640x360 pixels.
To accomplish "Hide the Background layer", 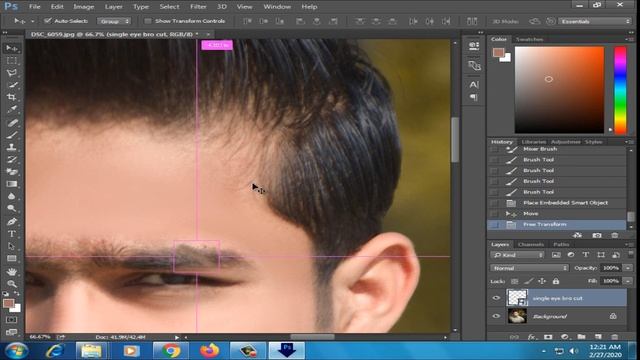I will (496, 316).
